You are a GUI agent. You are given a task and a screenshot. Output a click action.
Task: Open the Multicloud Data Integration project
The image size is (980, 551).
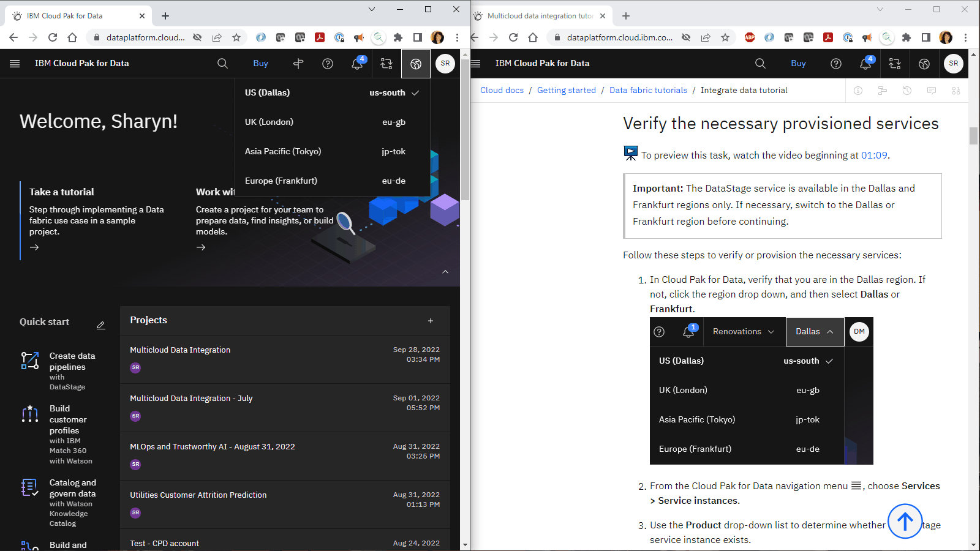[180, 350]
